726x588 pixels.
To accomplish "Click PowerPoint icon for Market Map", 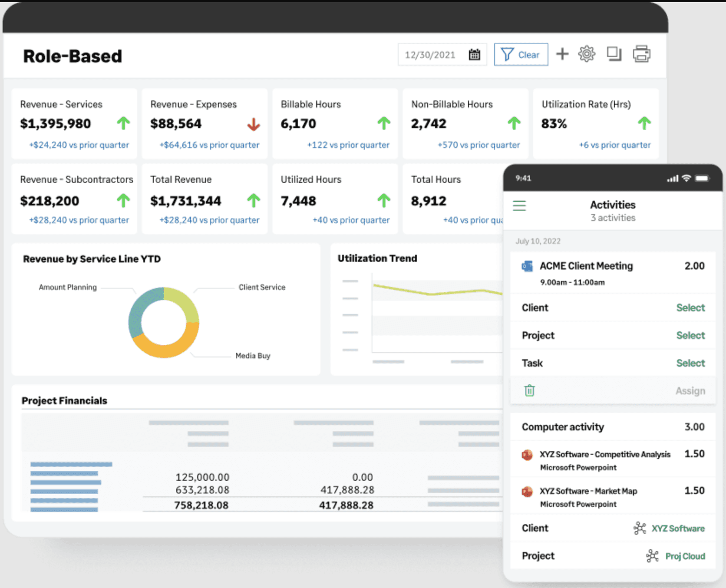I will (527, 492).
